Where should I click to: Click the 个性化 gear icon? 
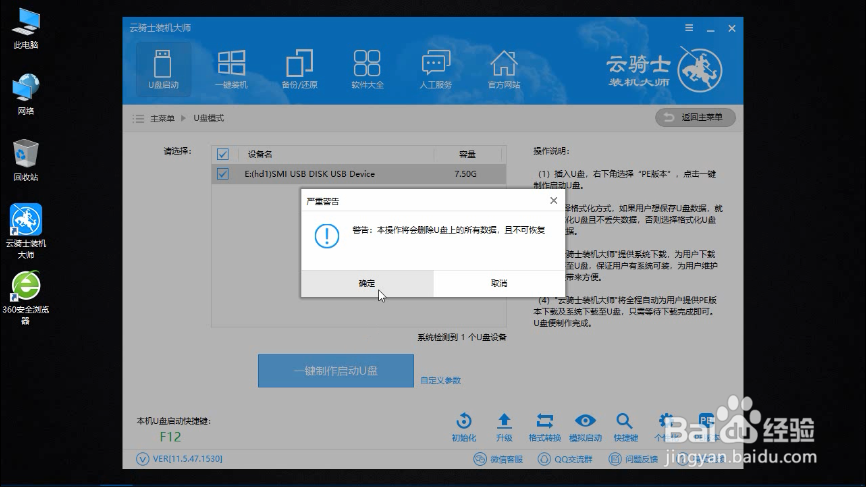click(666, 427)
